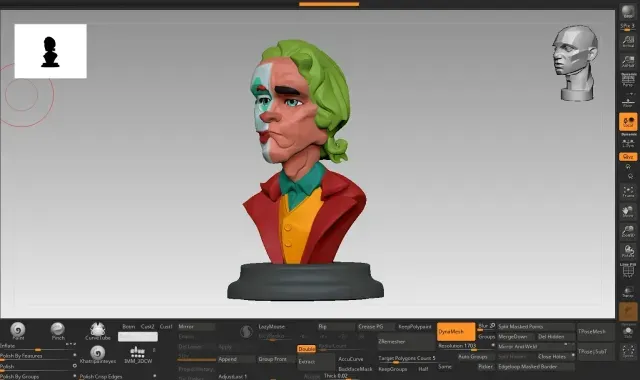Click the ZRemesher button
The width and height of the screenshot is (640, 380).
click(406, 342)
